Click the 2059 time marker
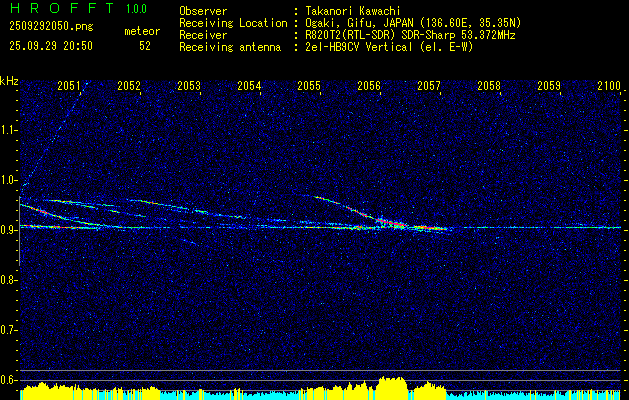The height and width of the screenshot is (400, 629). (x=549, y=85)
